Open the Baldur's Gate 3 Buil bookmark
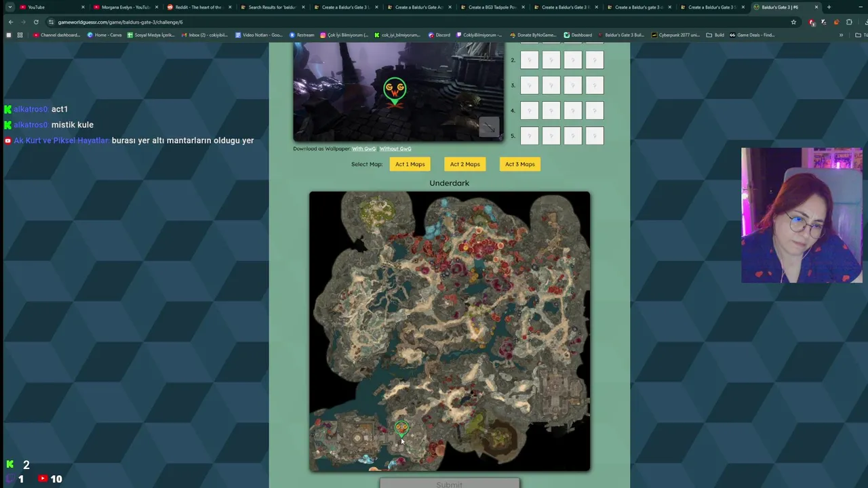 [621, 35]
